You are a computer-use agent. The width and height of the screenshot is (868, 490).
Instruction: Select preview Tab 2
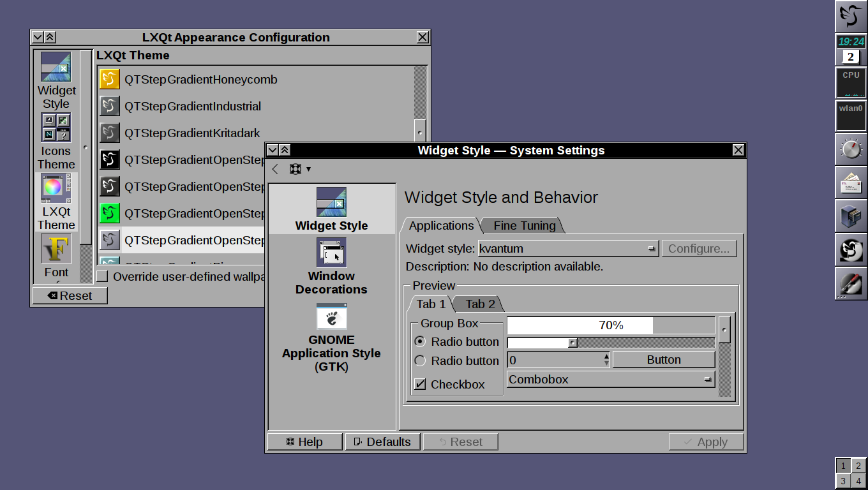point(480,304)
